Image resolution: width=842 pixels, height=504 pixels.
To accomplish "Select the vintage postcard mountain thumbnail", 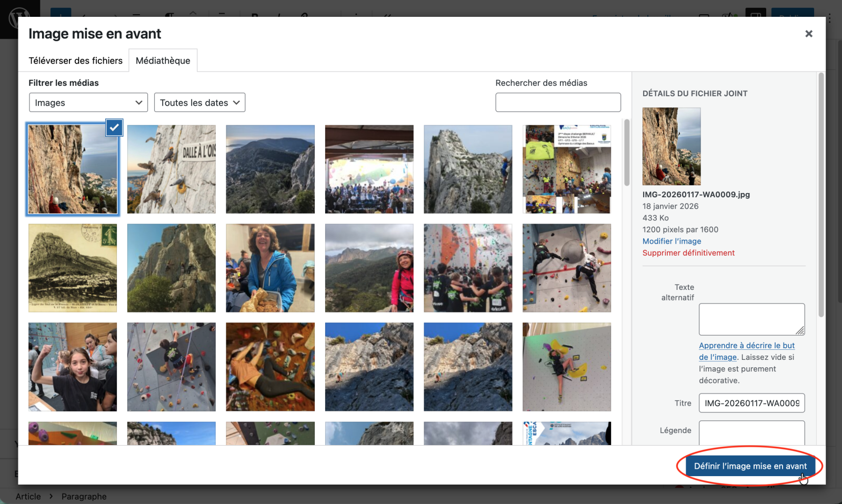I will [73, 268].
